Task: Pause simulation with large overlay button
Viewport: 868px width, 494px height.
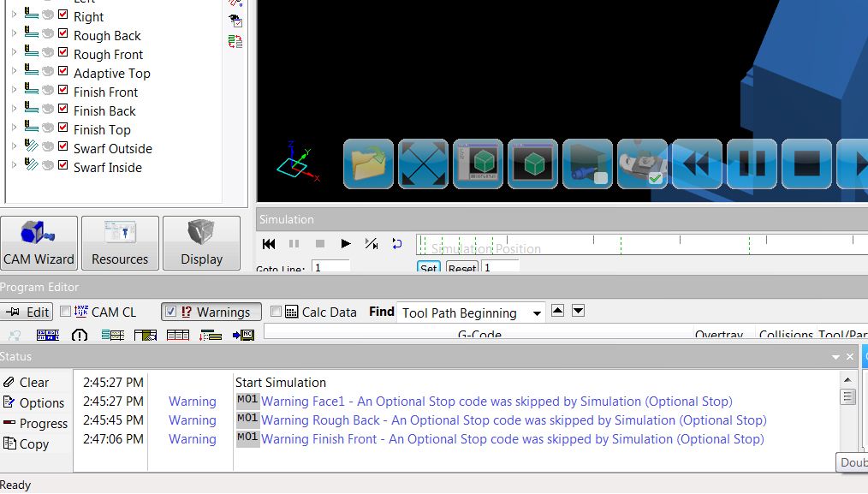Action: pyautogui.click(x=752, y=164)
